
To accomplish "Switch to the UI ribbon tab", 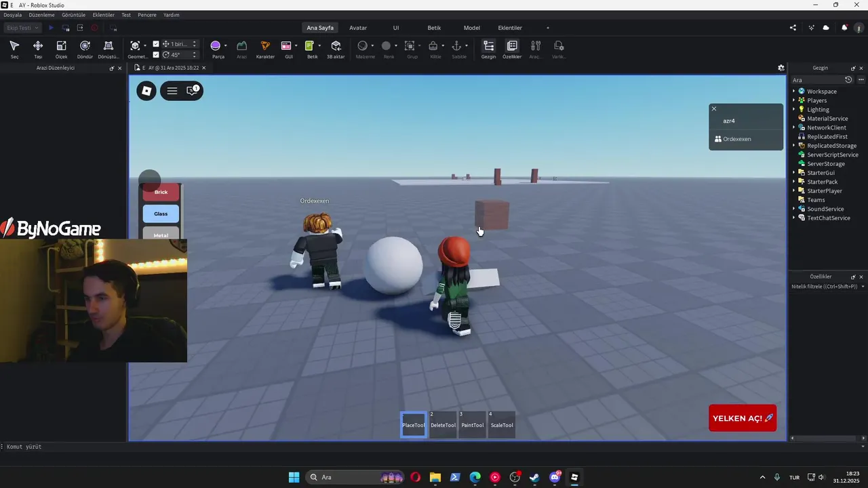I will tap(396, 28).
